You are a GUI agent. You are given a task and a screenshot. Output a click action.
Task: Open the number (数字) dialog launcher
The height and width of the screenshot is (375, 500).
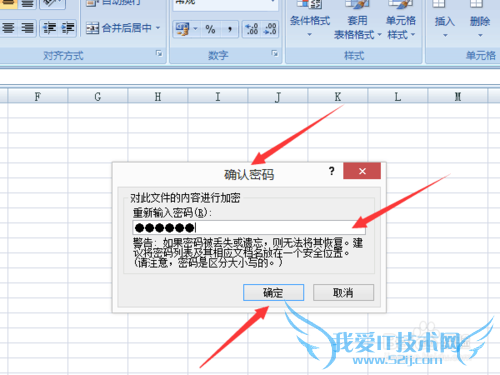[275, 53]
